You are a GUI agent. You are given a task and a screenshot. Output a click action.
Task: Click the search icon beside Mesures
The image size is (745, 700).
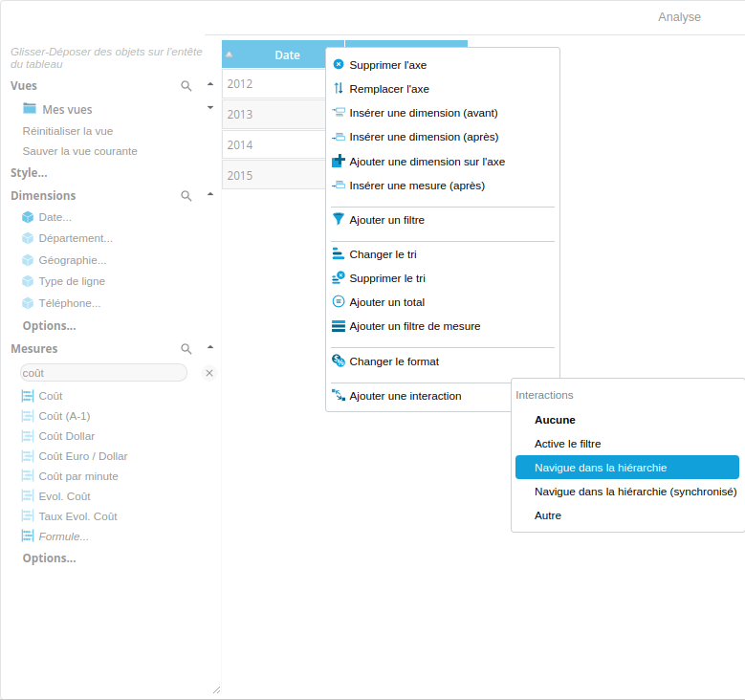[186, 349]
